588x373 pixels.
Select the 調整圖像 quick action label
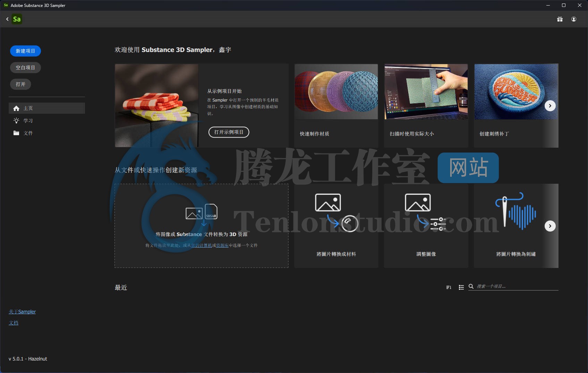pyautogui.click(x=426, y=254)
